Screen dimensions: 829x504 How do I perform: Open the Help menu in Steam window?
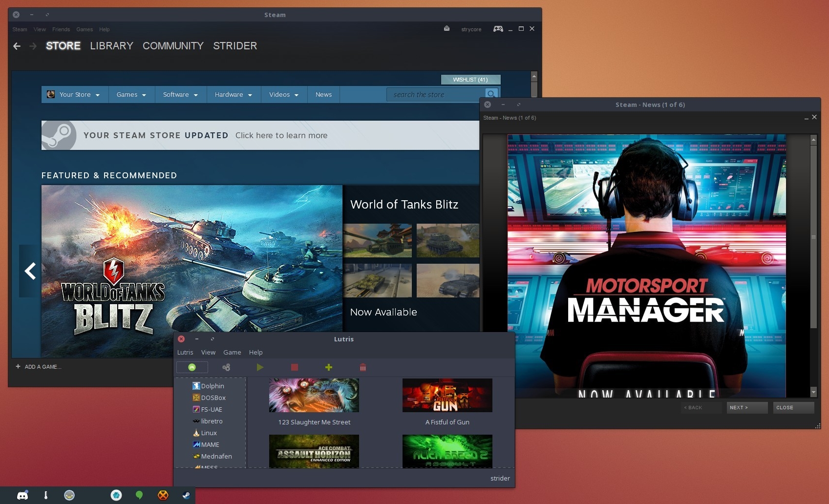[105, 29]
